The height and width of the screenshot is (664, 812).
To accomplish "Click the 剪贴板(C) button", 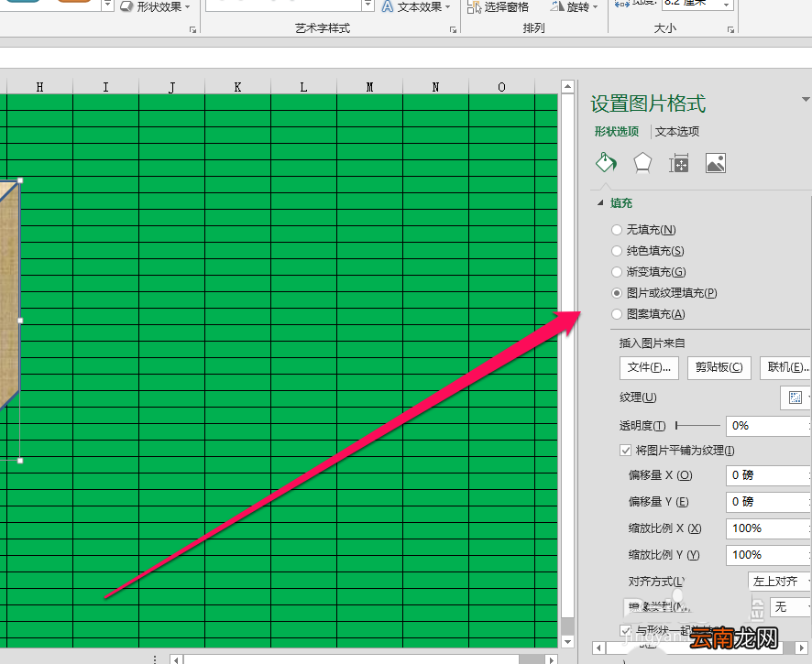I will click(x=719, y=367).
